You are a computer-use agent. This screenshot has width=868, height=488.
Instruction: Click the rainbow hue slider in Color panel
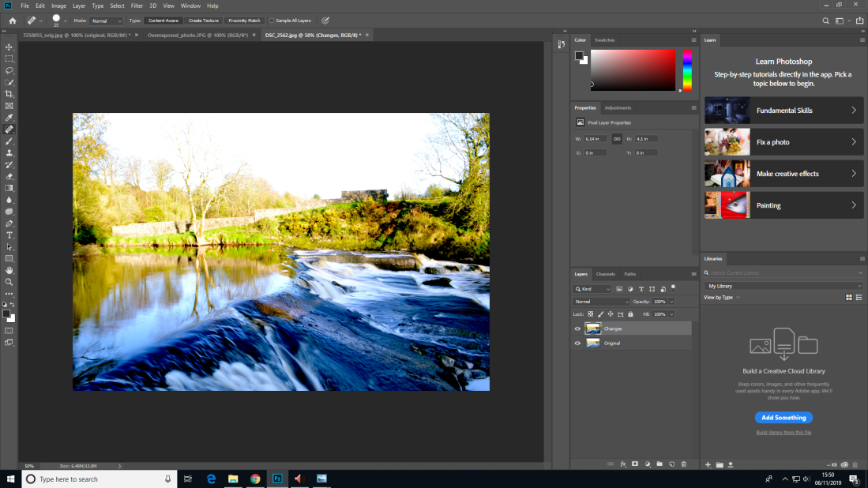coord(687,70)
